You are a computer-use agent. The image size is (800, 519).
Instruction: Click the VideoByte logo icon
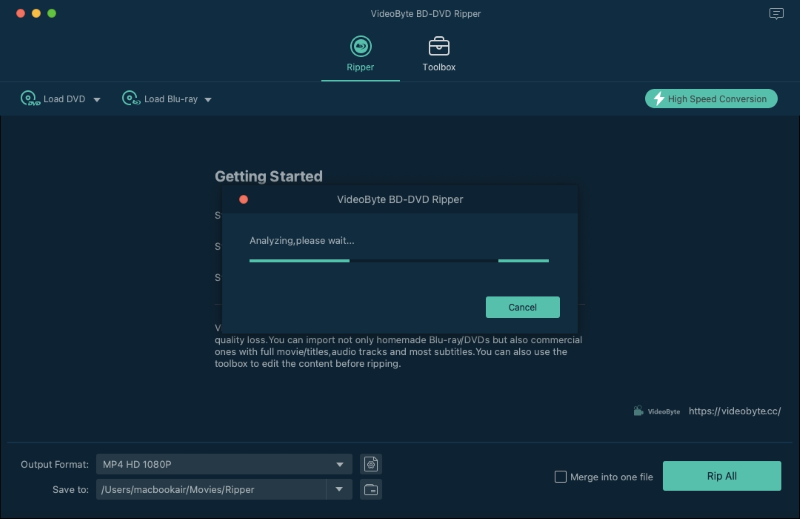click(x=638, y=411)
